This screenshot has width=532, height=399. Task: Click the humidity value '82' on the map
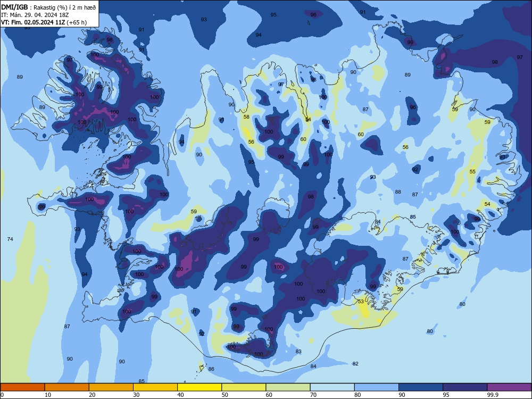(x=355, y=363)
